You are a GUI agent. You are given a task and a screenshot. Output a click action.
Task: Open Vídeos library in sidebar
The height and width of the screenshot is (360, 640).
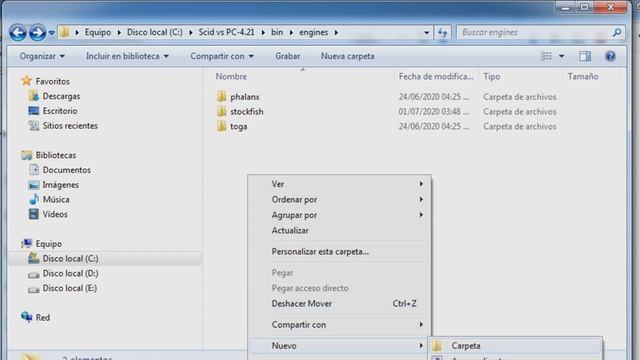tap(55, 214)
